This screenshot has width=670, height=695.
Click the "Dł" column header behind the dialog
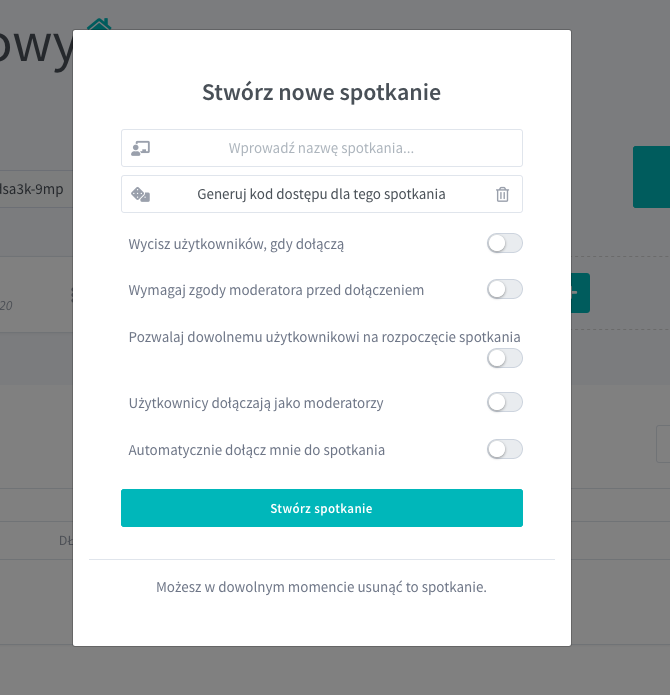(x=66, y=541)
